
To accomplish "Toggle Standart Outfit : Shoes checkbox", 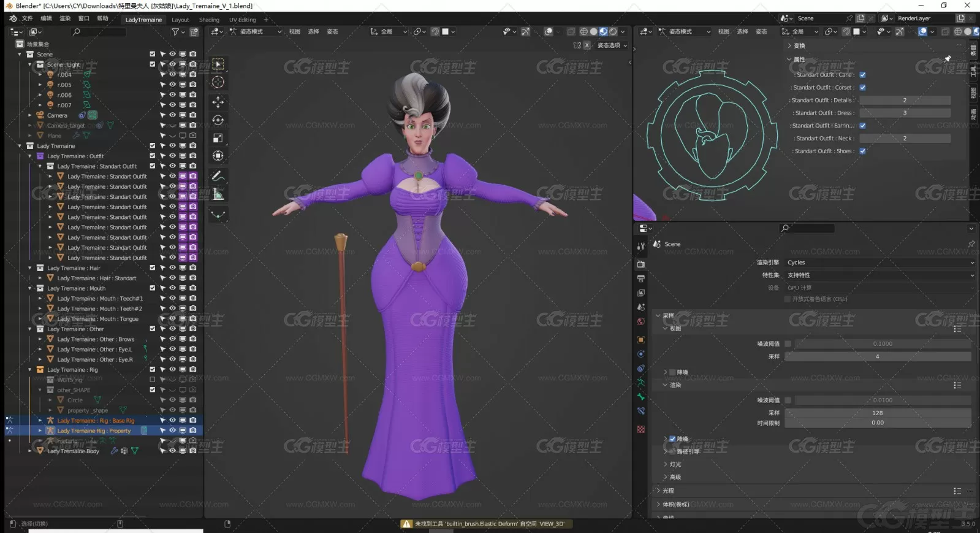I will (862, 151).
